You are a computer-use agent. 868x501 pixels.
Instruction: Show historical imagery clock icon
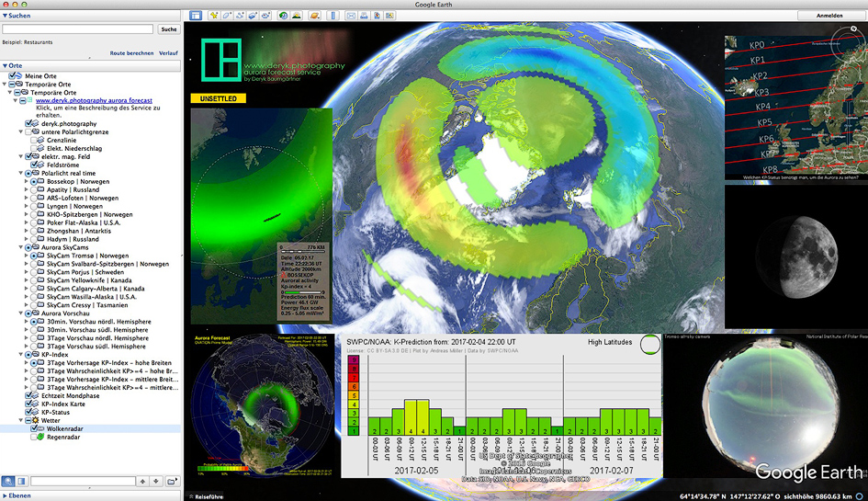[284, 16]
